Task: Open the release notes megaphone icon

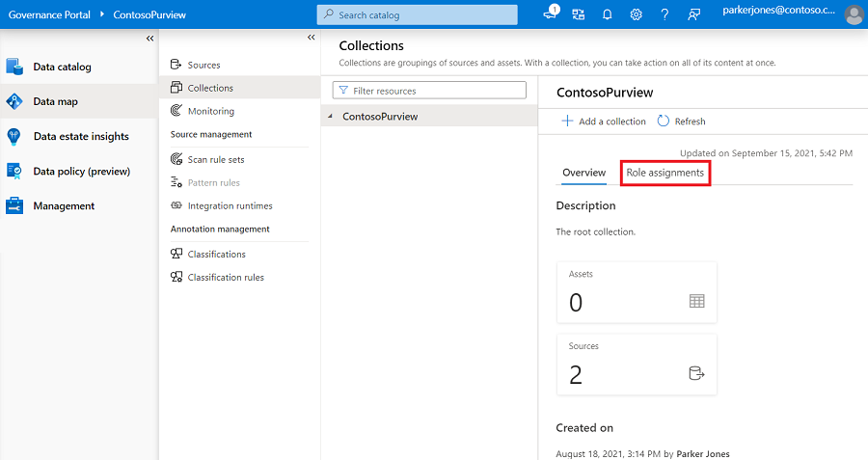Action: point(551,15)
